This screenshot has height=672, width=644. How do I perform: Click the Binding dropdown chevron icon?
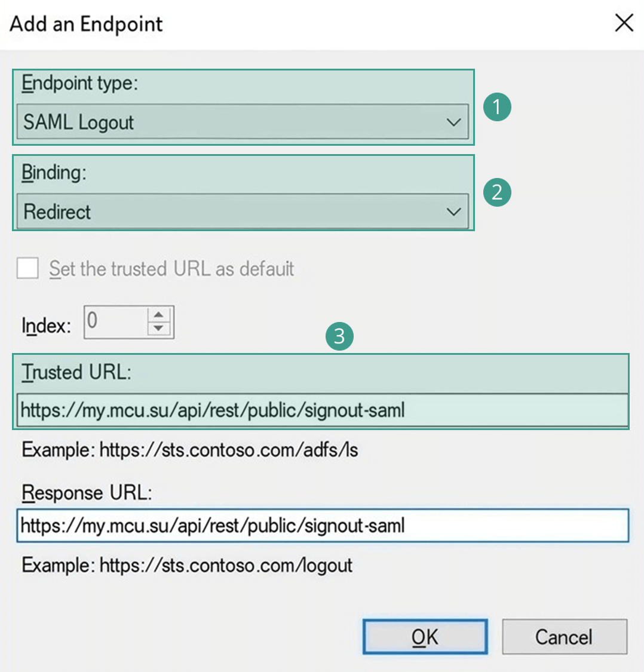tap(454, 211)
